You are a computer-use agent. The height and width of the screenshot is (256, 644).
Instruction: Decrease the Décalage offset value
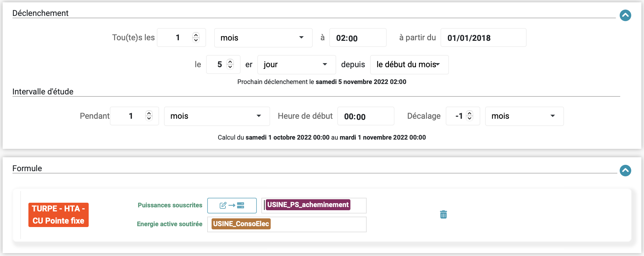470,118
